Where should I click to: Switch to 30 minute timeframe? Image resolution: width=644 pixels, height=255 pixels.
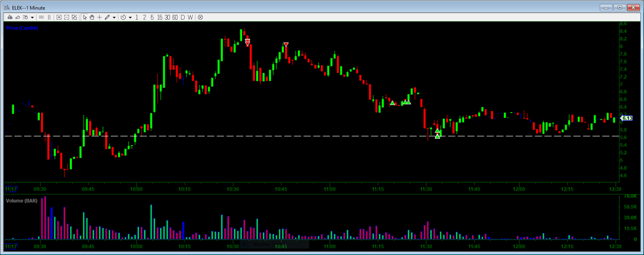tap(167, 17)
